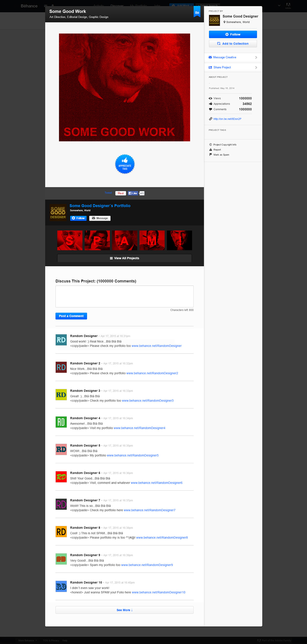
Task: Click the Message button in portfolio banner
Action: 100,218
